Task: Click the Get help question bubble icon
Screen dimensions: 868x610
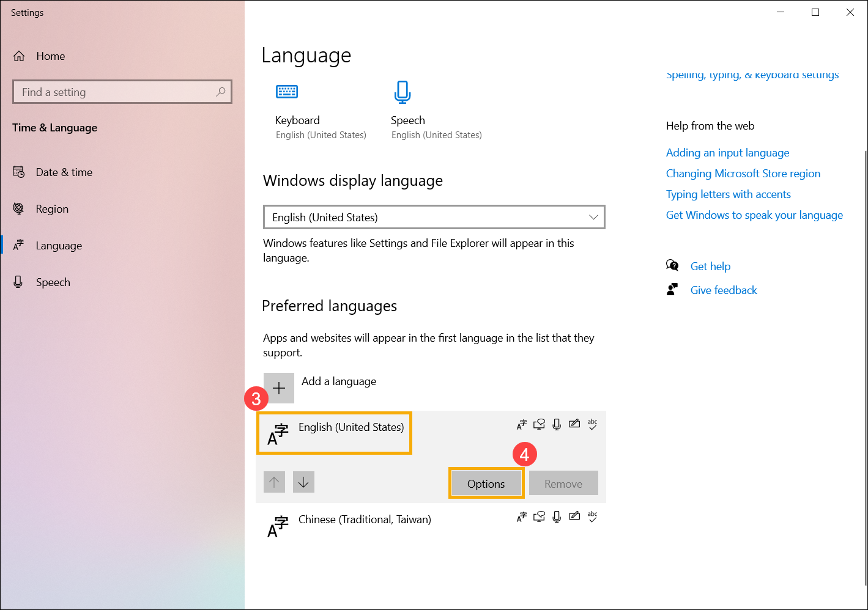Action: (x=672, y=265)
